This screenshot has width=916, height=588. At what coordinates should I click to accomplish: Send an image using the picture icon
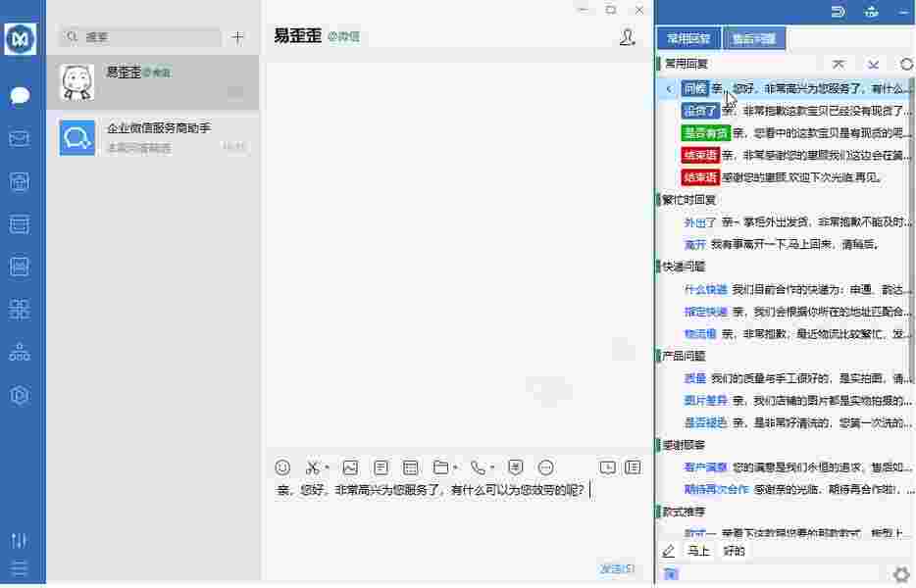[348, 467]
